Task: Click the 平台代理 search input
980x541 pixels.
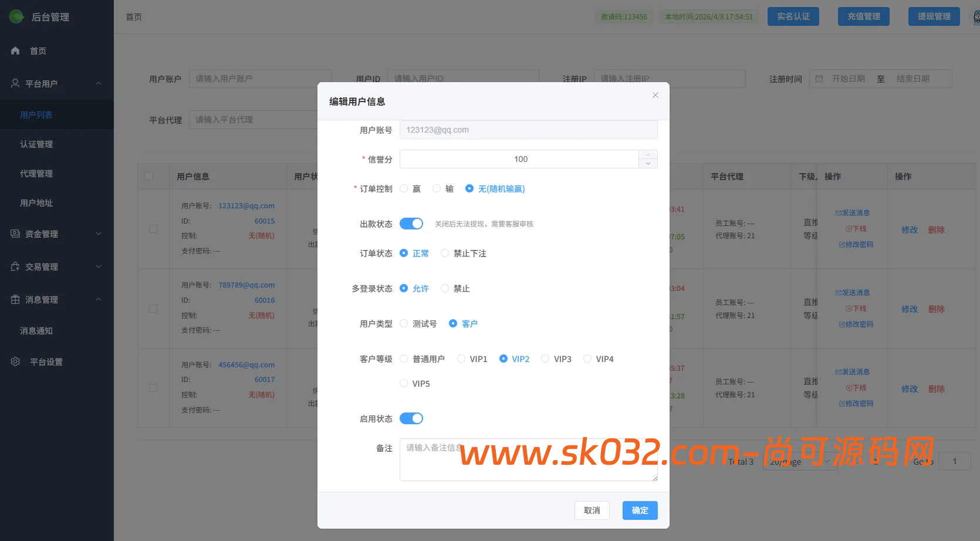Action: pos(254,120)
